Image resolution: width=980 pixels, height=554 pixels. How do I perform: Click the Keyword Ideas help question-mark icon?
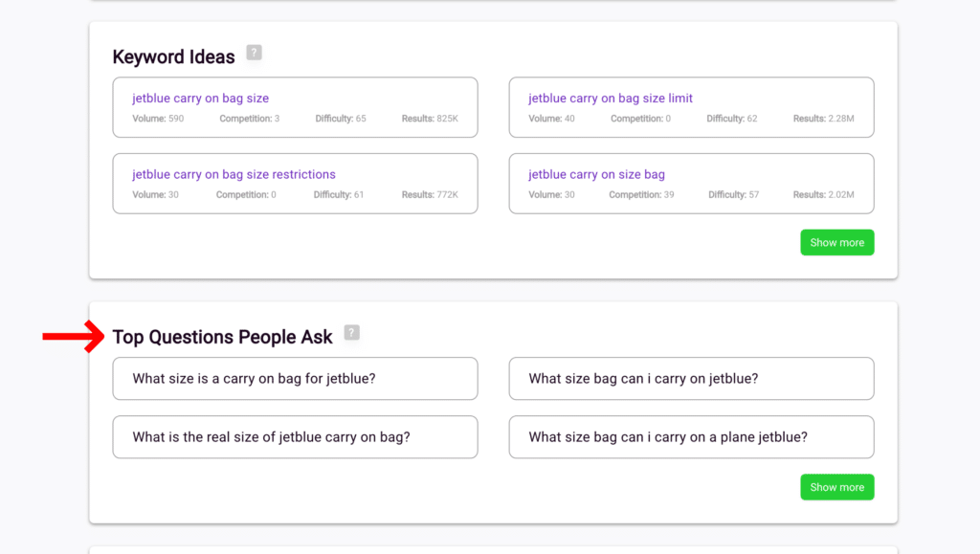tap(254, 53)
